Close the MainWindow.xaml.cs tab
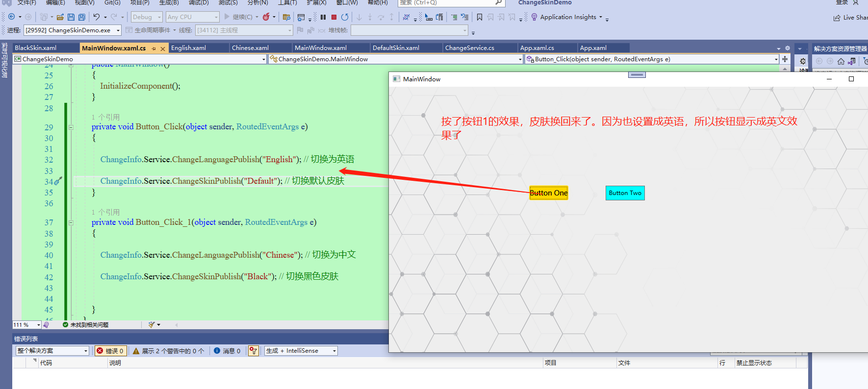Image resolution: width=868 pixels, height=389 pixels. (163, 49)
